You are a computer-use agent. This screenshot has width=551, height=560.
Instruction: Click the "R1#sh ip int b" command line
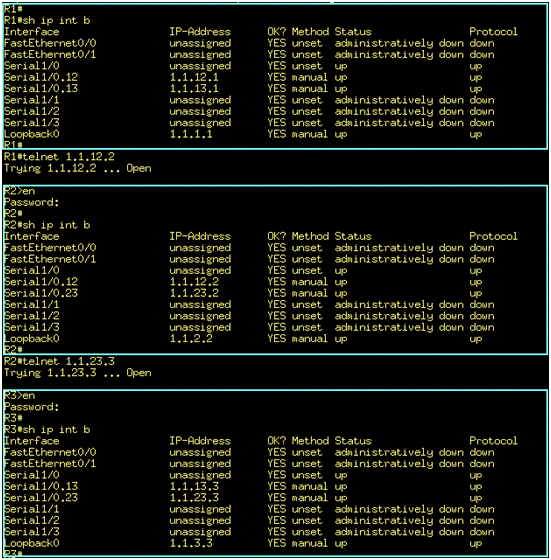tap(47, 20)
